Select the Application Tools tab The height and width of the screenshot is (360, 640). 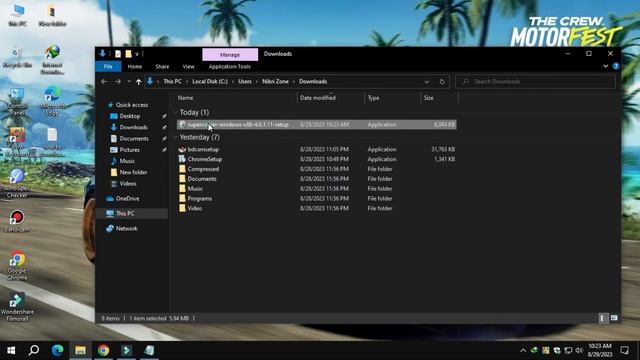[x=229, y=67]
